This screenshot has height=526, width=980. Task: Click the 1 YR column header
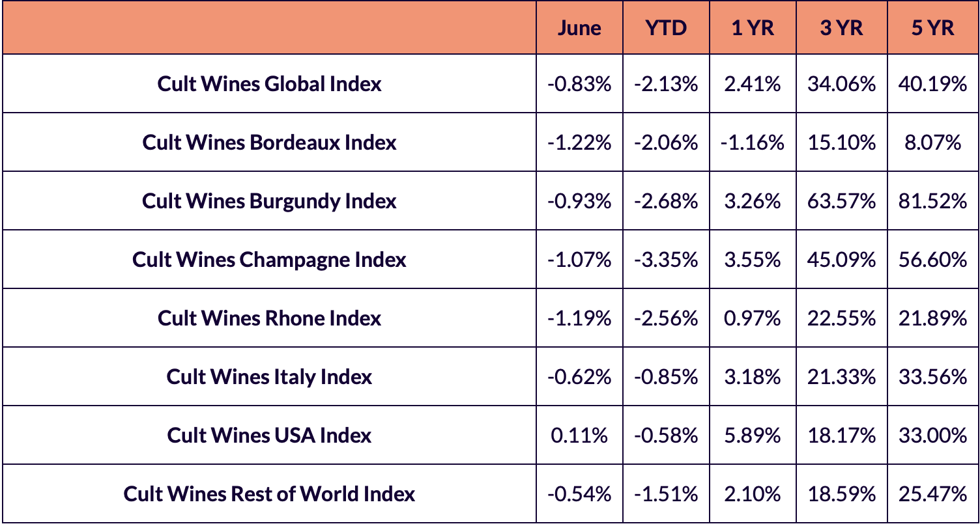coord(753,28)
